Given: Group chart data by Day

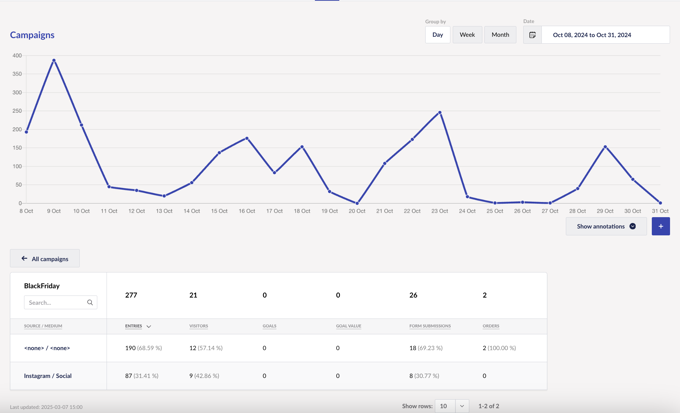Looking at the screenshot, I should (x=437, y=35).
